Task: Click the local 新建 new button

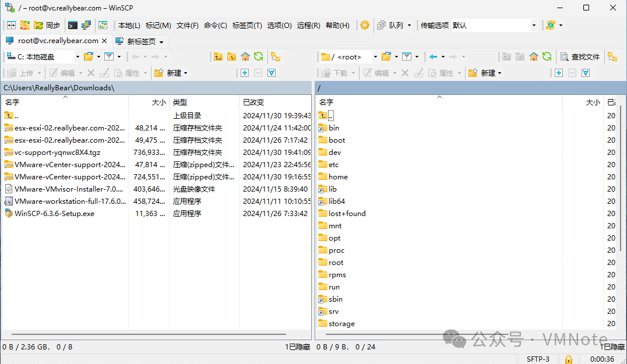Action: point(168,73)
